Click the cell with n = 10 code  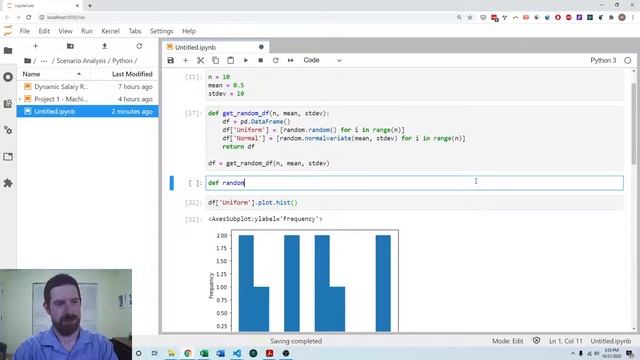coord(414,85)
